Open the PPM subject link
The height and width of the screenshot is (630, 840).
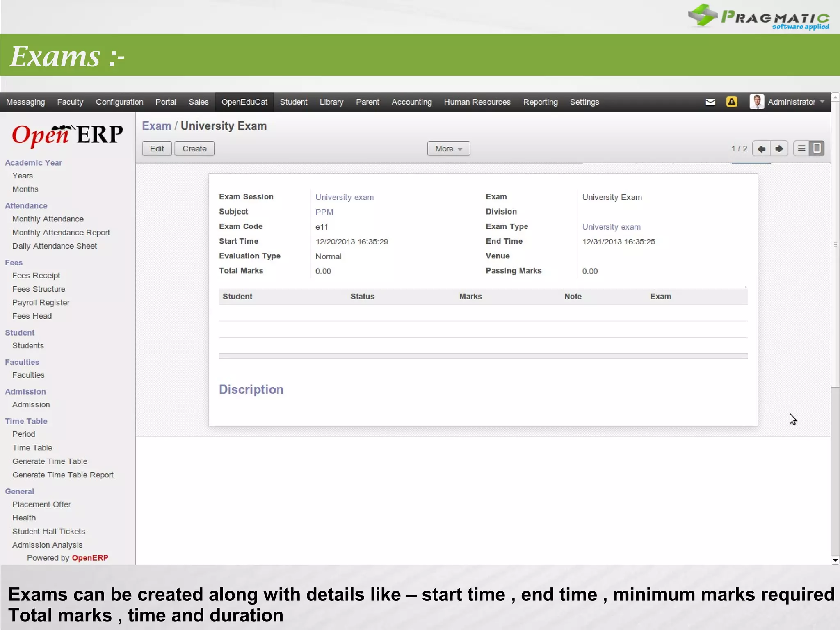point(324,212)
